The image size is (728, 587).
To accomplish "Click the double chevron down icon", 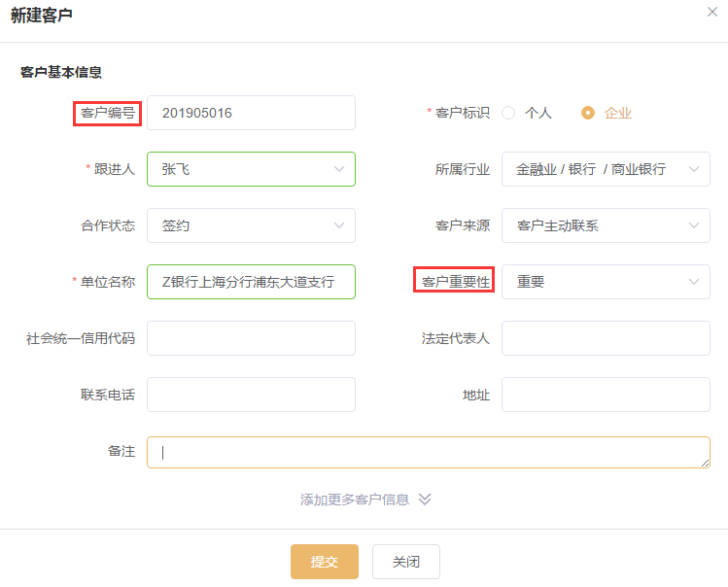I will point(425,500).
